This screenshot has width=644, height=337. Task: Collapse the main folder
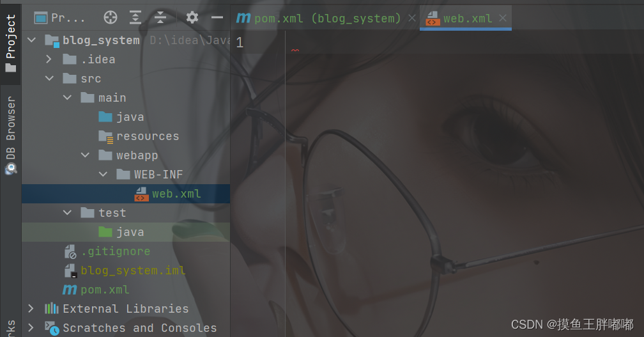click(67, 97)
